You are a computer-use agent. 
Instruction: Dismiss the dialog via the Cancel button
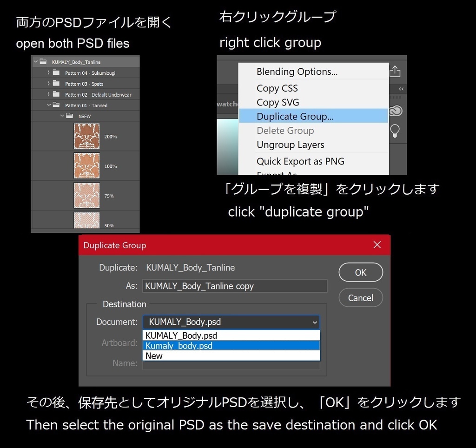click(x=361, y=298)
